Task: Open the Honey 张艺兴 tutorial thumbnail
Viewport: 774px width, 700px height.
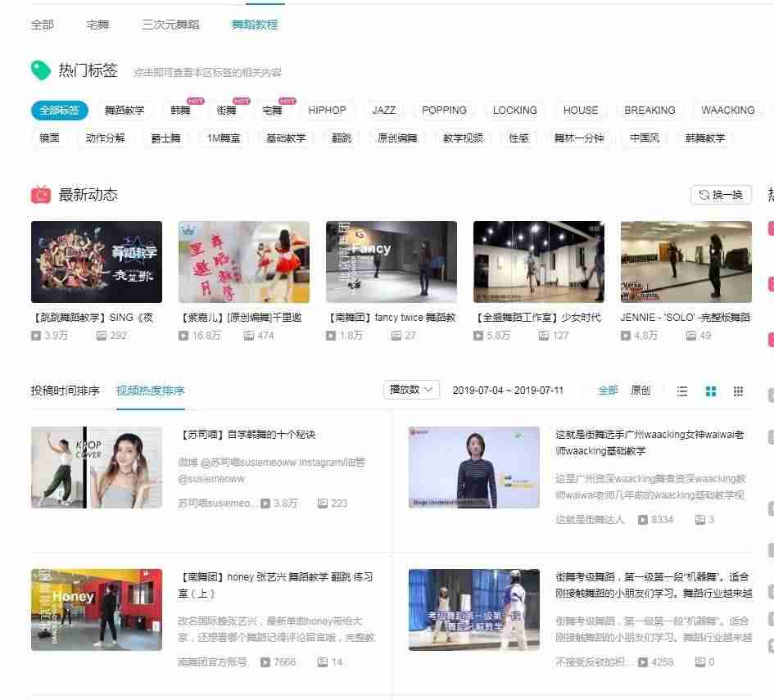Action: (97, 610)
